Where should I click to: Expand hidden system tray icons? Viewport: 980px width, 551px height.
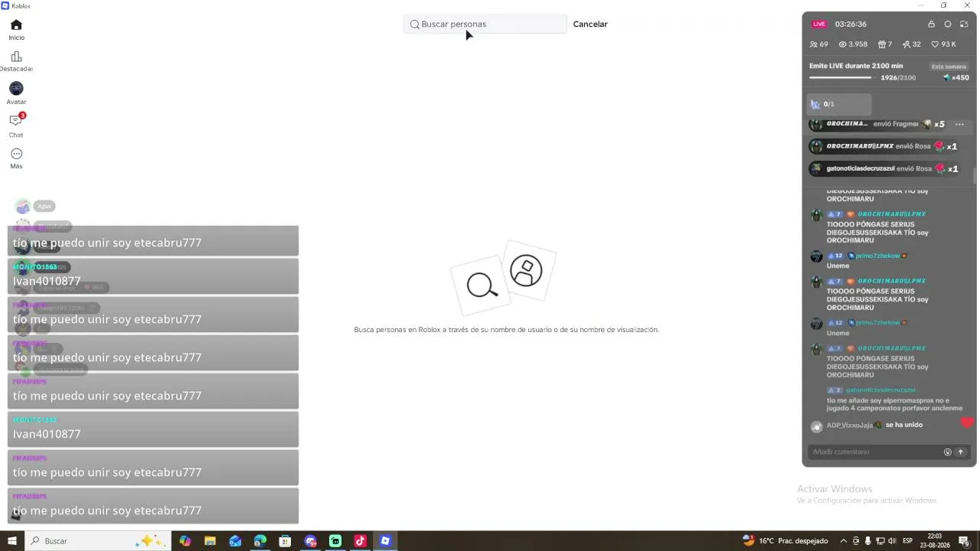844,541
